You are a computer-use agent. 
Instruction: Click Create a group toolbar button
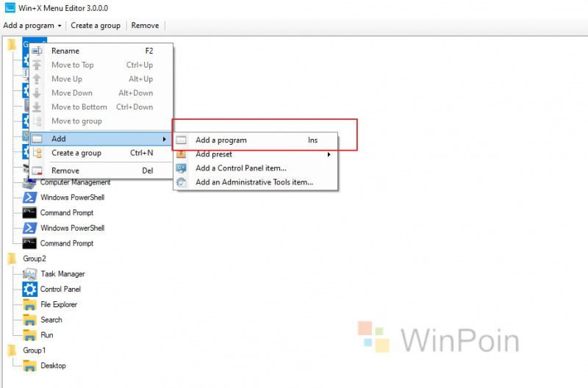coord(96,26)
